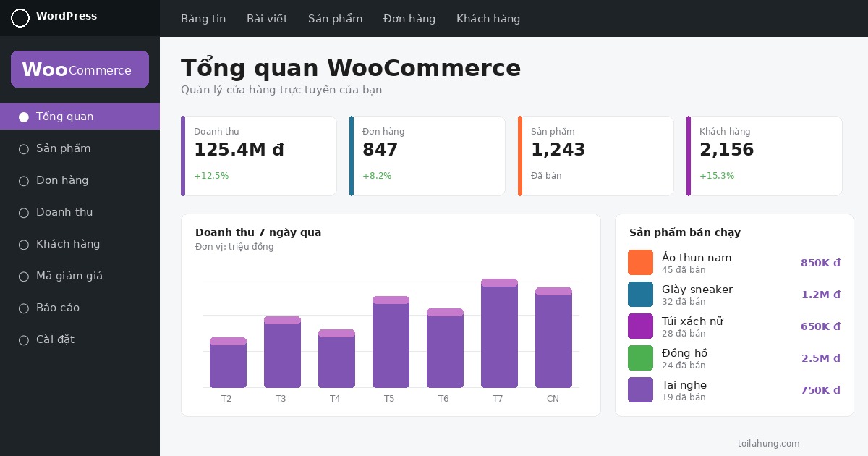Viewport: 868px width, 456px height.
Task: Click the WooCommerce logo button
Action: (80, 69)
